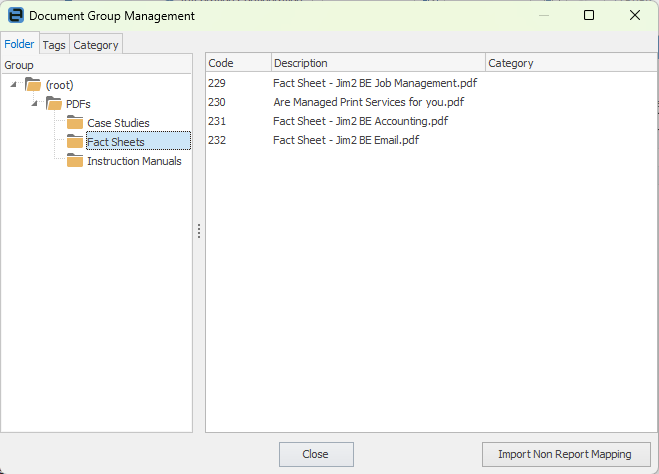This screenshot has height=474, width=659.
Task: Select the Instruction Manuals folder label
Action: tap(134, 161)
